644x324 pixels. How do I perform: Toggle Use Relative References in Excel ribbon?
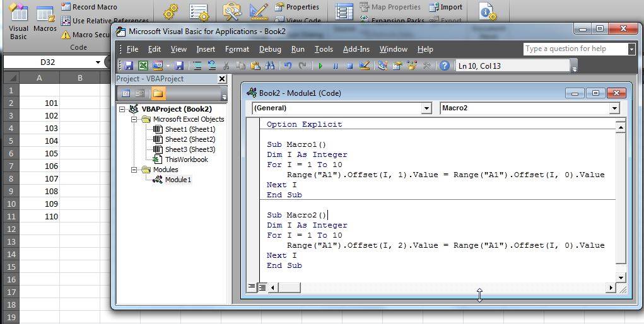click(105, 21)
